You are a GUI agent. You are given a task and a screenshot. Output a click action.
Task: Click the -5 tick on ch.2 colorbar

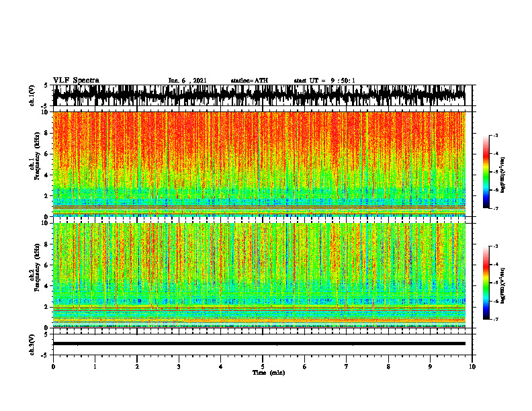pos(496,283)
